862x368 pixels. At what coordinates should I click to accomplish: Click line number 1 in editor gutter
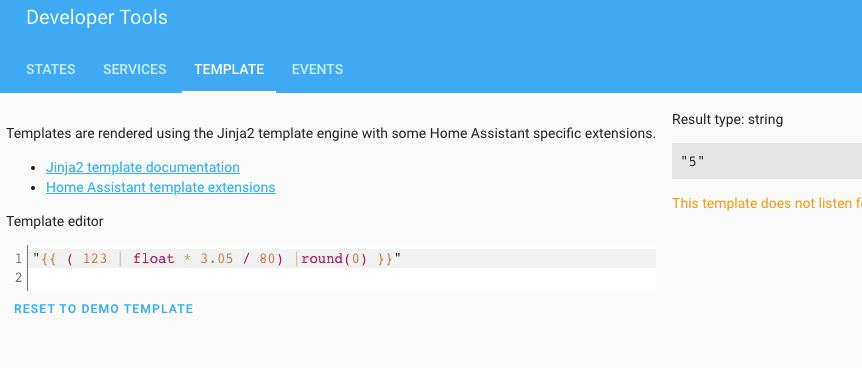tap(18, 259)
